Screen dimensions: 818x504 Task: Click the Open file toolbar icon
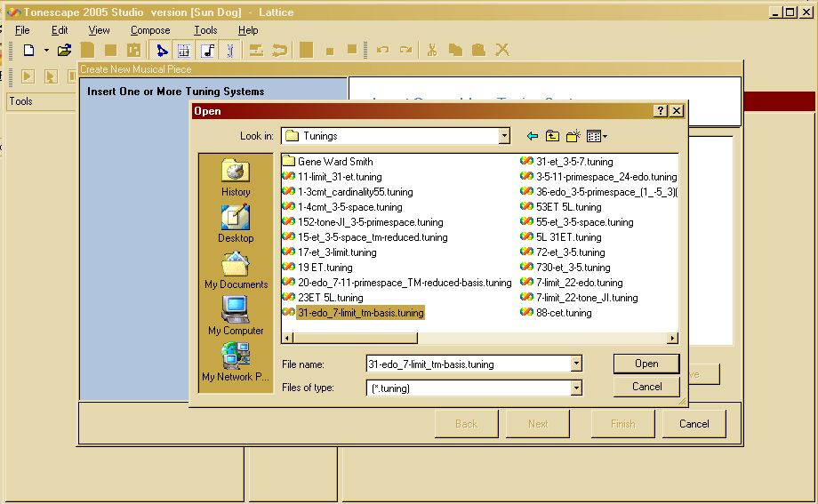(x=65, y=50)
